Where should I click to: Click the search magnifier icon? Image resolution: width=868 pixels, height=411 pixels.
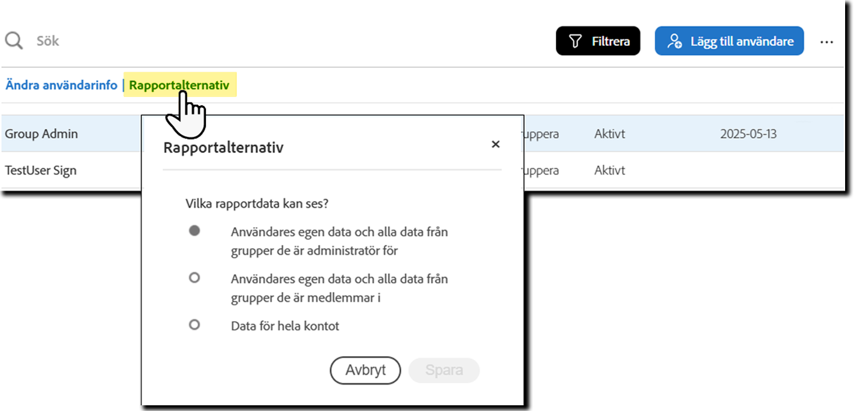[x=14, y=40]
